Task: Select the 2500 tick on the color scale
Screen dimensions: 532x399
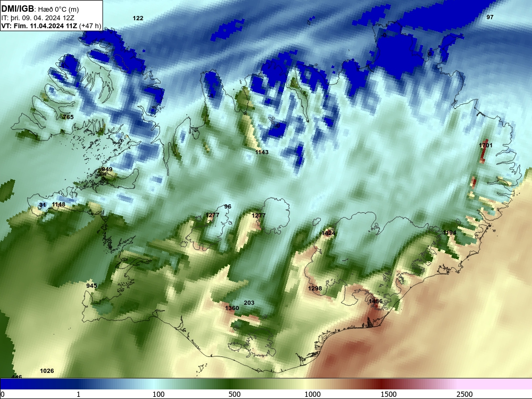Action: click(464, 394)
